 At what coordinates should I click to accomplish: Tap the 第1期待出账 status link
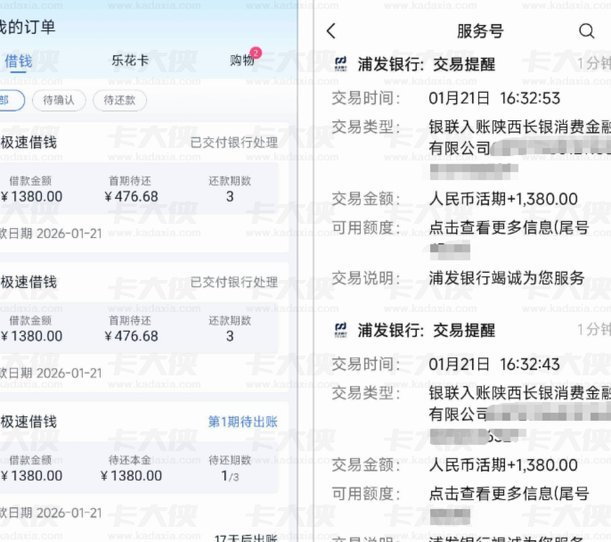(x=243, y=422)
